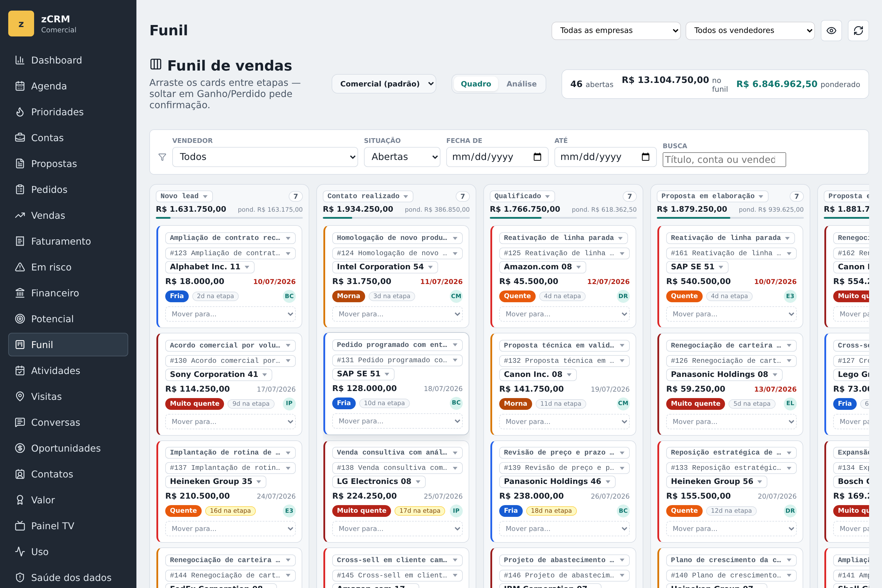Screen dimensions: 882x588
Task: Open the Dashboard icon in sidebar
Action: point(20,60)
